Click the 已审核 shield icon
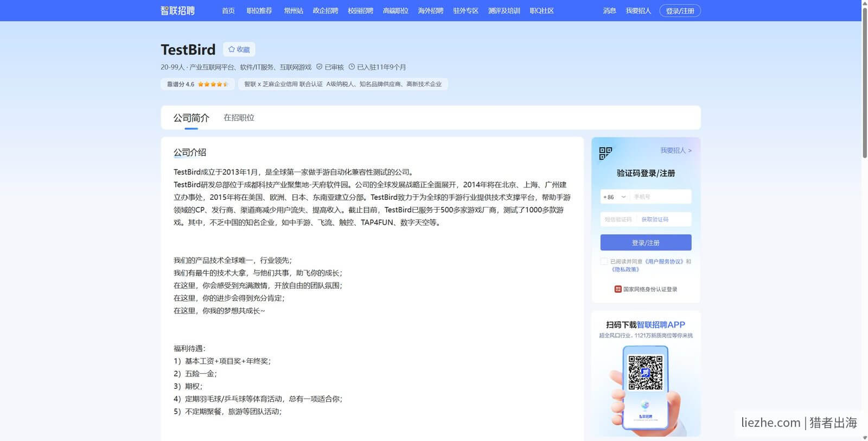The height and width of the screenshot is (441, 868). 320,67
